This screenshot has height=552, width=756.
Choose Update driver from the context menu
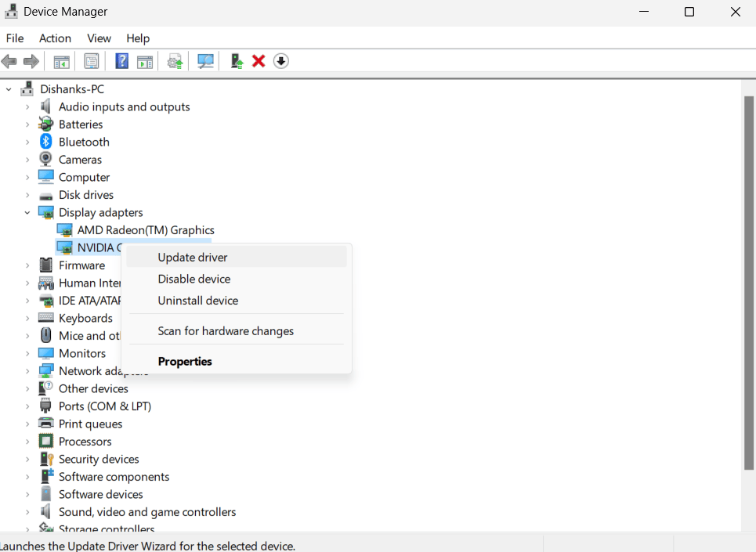point(192,257)
